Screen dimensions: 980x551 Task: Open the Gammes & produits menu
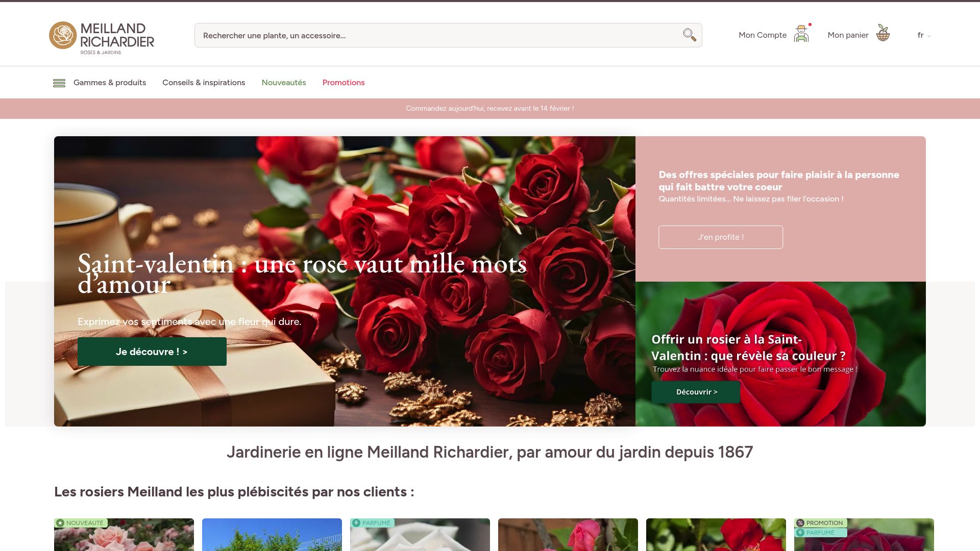(x=110, y=83)
